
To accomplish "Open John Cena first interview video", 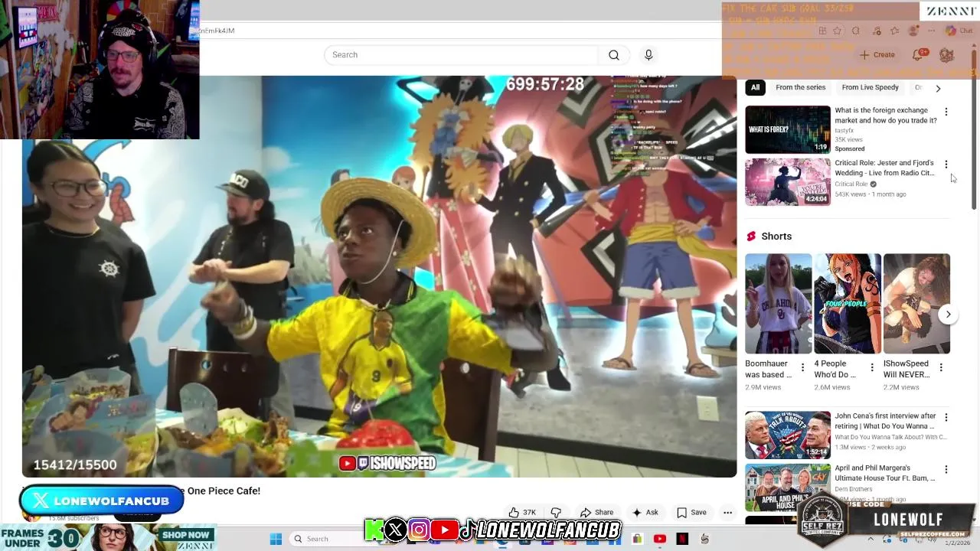I will pos(788,435).
